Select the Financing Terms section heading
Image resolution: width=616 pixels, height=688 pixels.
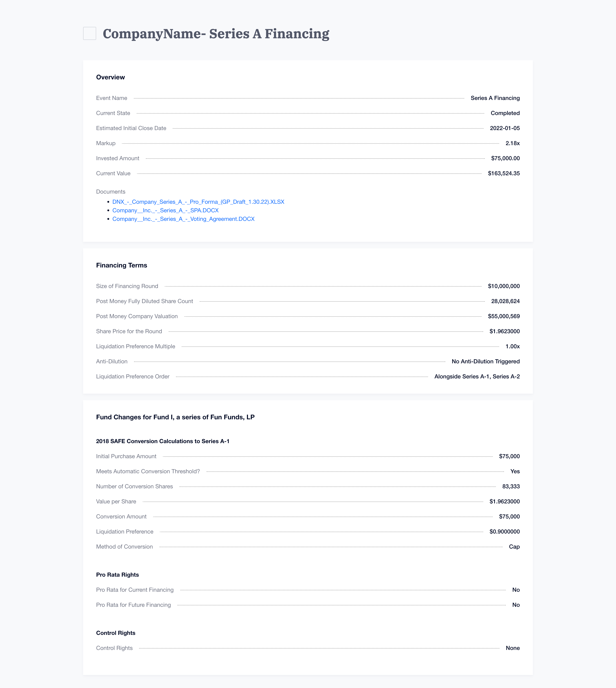click(121, 265)
